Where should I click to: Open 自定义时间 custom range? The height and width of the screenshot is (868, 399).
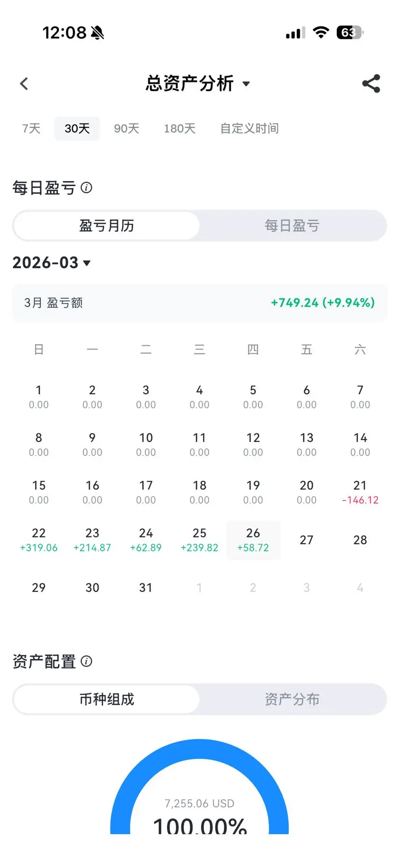[x=249, y=129]
